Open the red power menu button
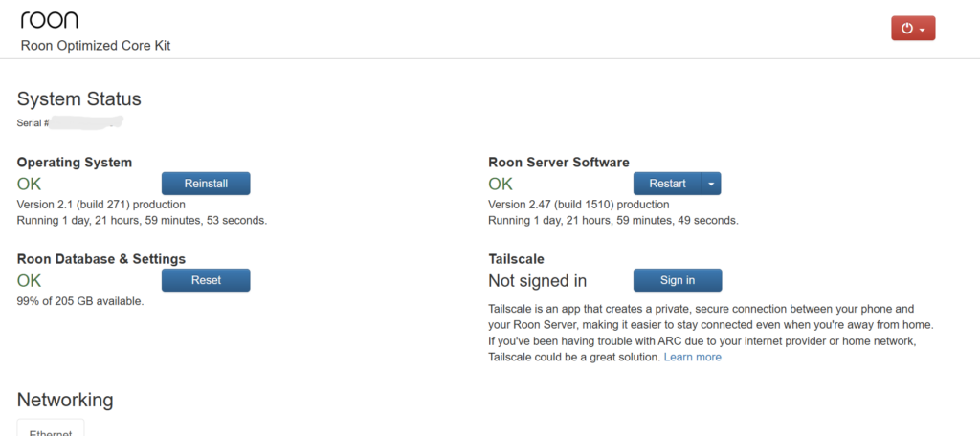The width and height of the screenshot is (980, 436). pos(912,29)
